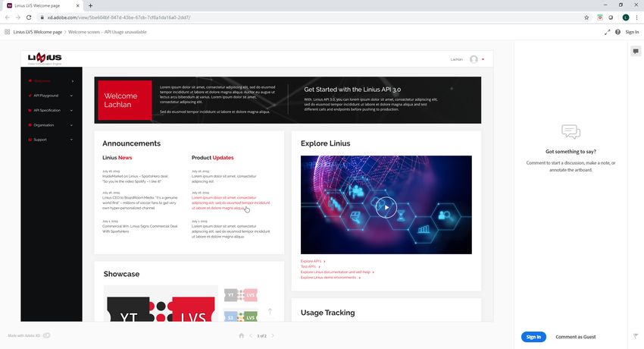Toggle the comments panel speech bubble icon
644x349 pixels.
[636, 51]
